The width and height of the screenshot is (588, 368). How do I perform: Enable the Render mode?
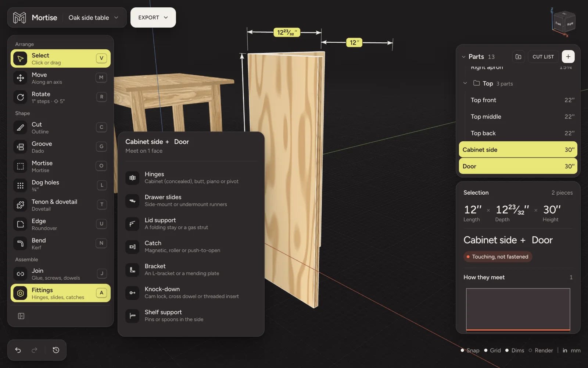(541, 350)
